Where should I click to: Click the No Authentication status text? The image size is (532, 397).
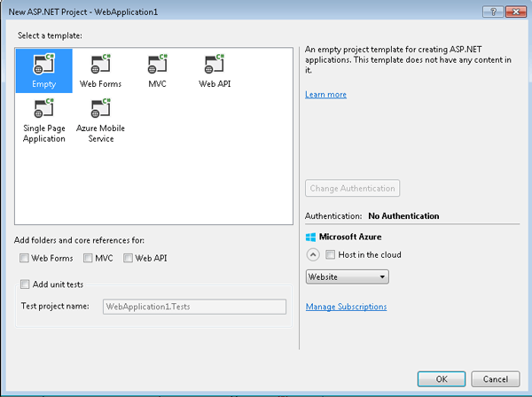tap(403, 216)
